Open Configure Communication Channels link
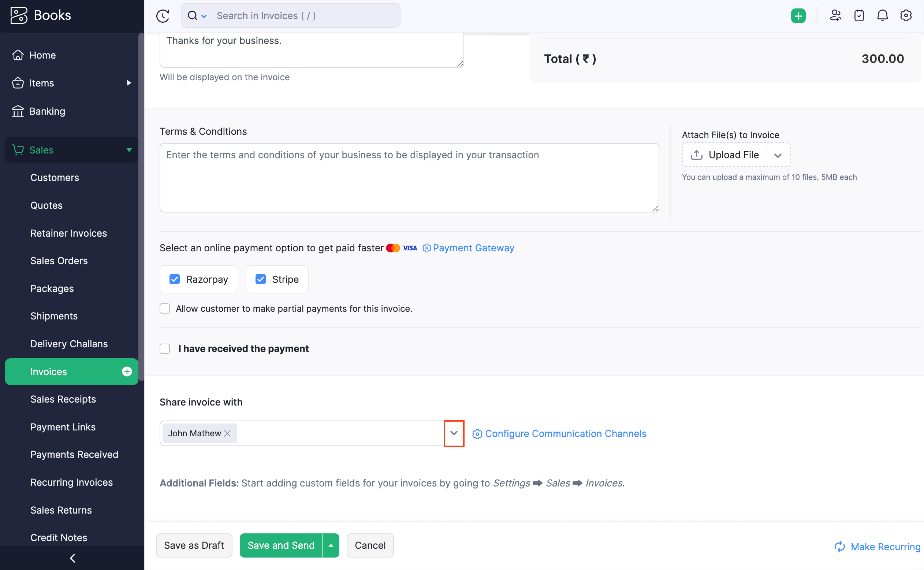 [x=565, y=433]
